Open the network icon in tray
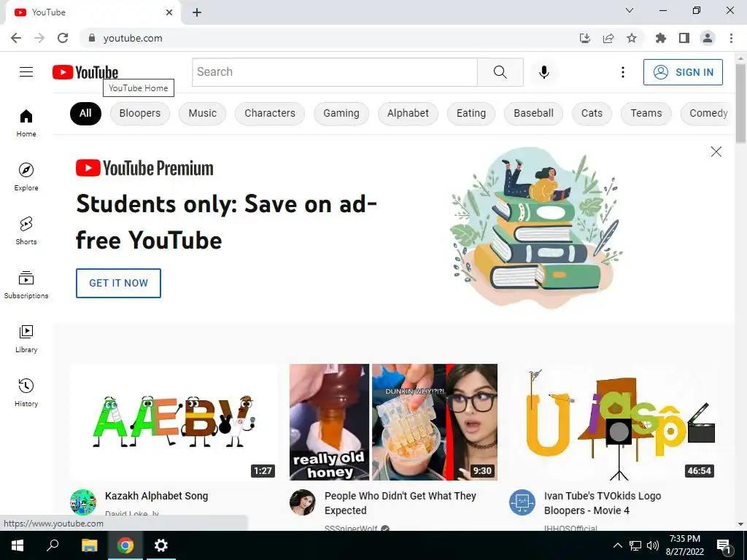747x560 pixels. point(635,545)
